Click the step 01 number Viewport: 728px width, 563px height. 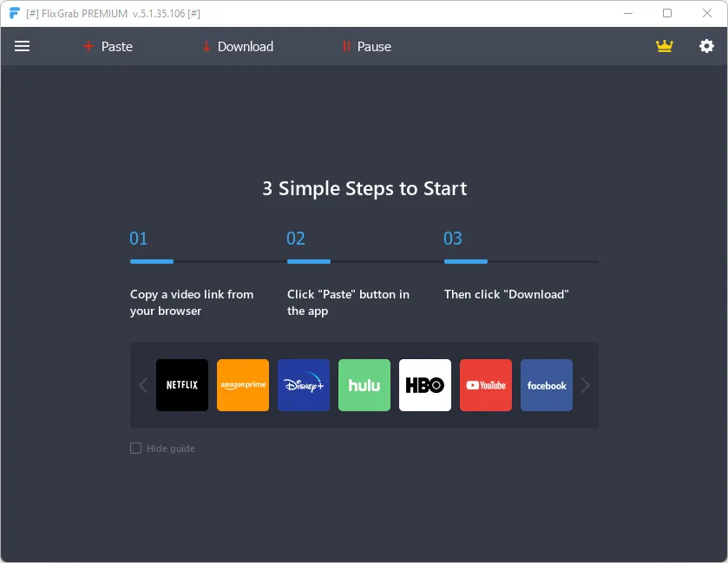tap(138, 239)
